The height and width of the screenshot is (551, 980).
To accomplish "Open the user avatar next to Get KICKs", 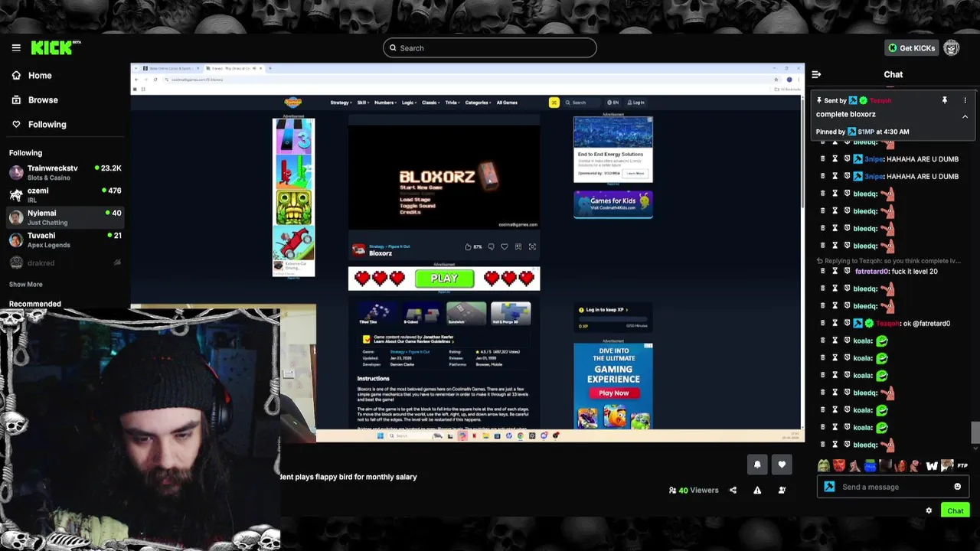I will click(x=952, y=47).
